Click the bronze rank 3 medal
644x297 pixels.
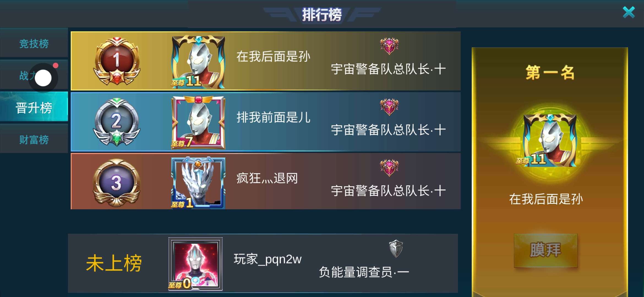pos(117,183)
